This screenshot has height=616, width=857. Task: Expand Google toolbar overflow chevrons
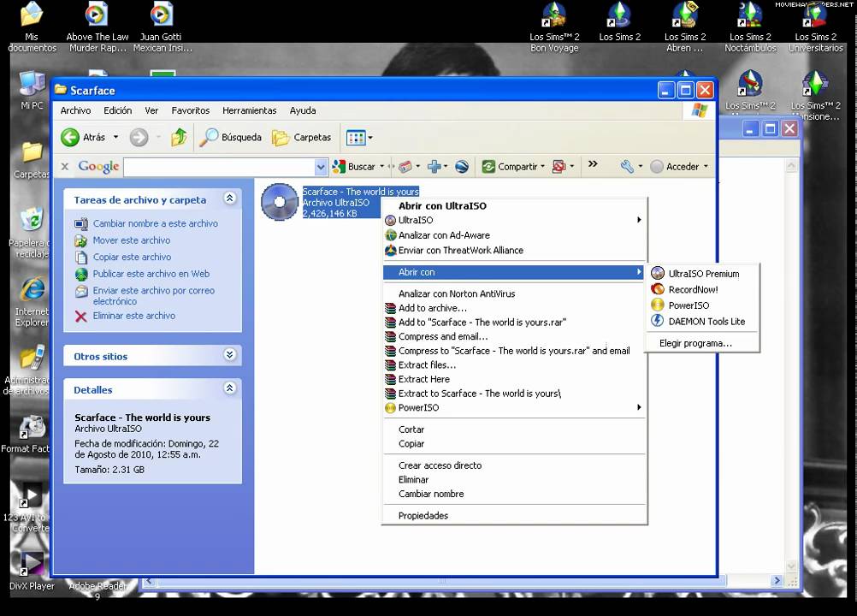pyautogui.click(x=593, y=164)
